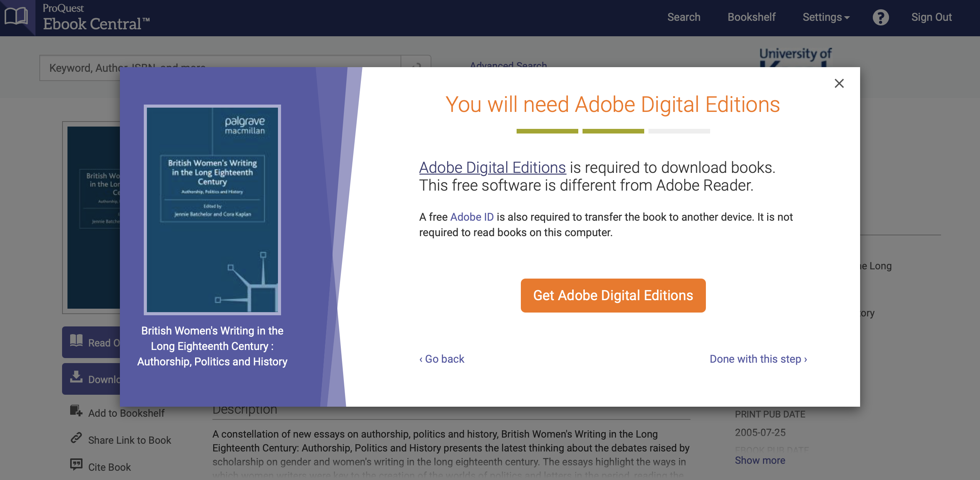Go back to the previous step
The width and height of the screenshot is (980, 480).
click(442, 359)
